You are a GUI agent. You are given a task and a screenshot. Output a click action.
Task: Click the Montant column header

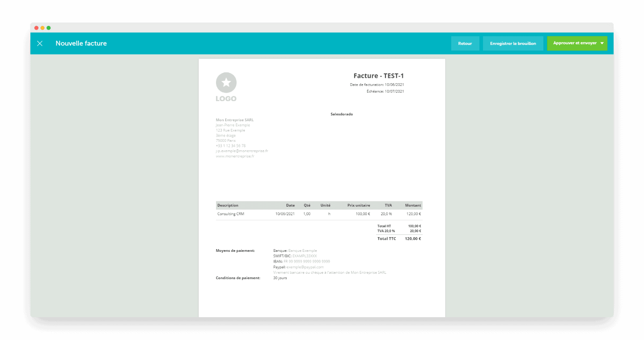coord(413,205)
